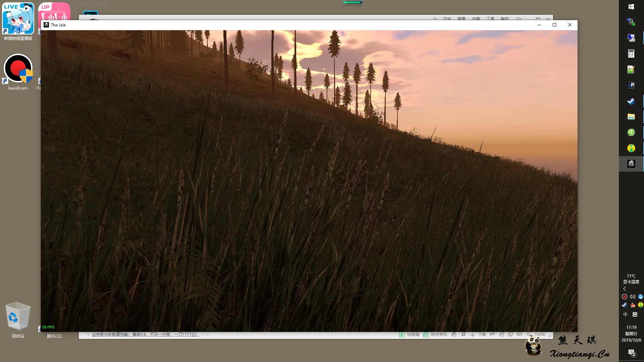Close The Isle game window

570,25
